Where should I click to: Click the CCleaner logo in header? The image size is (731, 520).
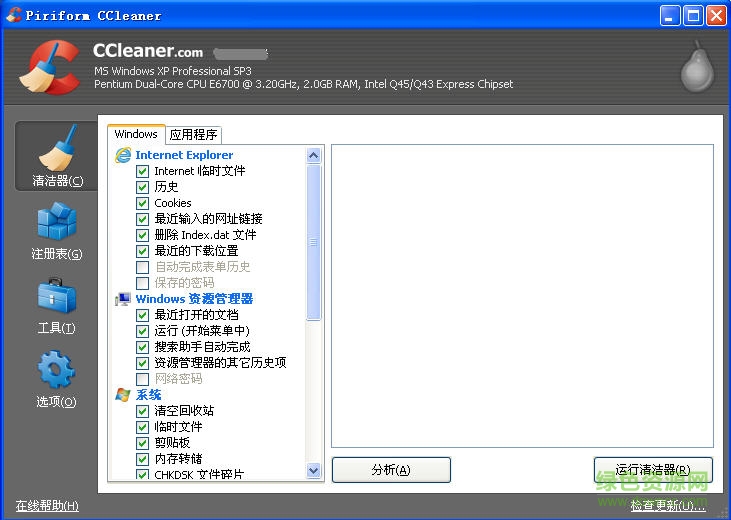(49, 67)
